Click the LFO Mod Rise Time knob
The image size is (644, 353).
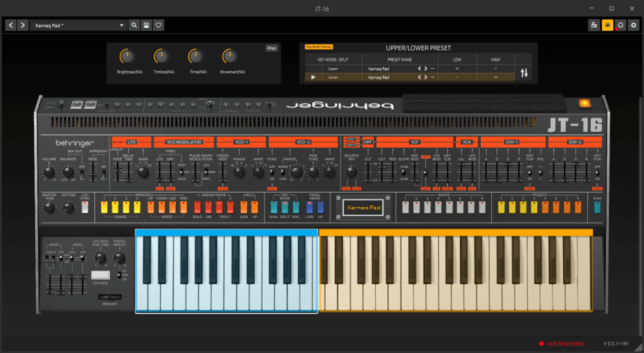[x=100, y=258]
